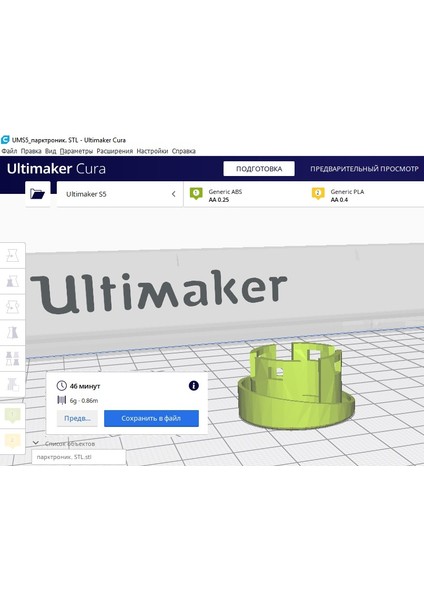Open Generic PLA AA 0.4 material configuration
The height and width of the screenshot is (600, 424).
click(x=365, y=194)
